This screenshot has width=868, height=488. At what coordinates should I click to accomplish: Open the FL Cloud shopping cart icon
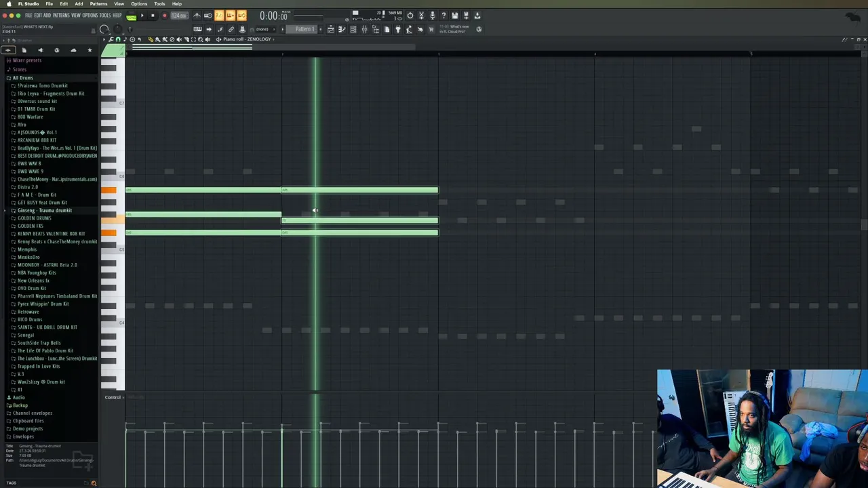[431, 29]
